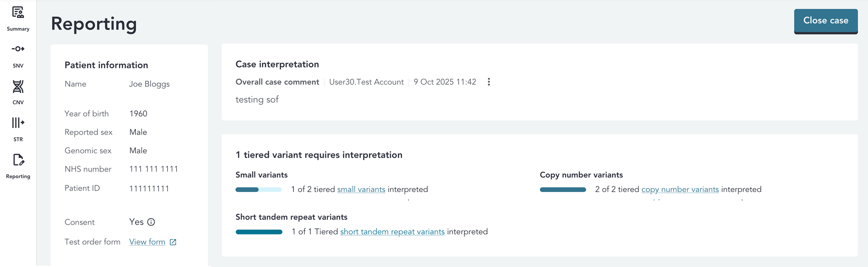Open the overall case comment options menu
868x267 pixels.
click(489, 82)
